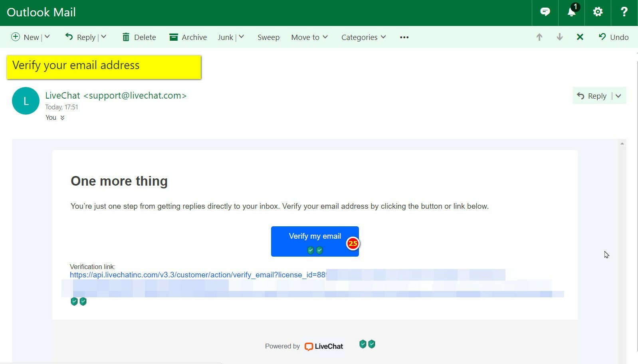The width and height of the screenshot is (638, 364).
Task: Click the Undo button
Action: coord(614,37)
